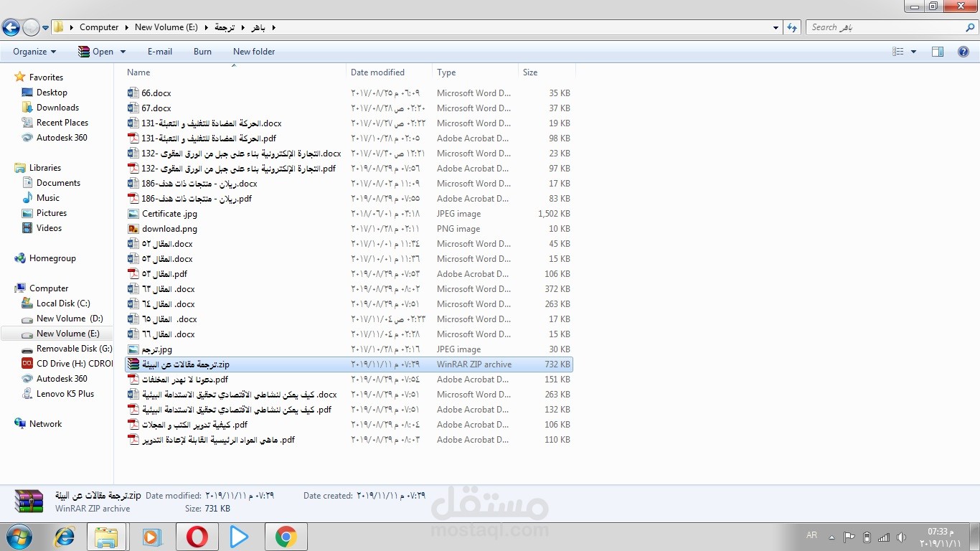Click the Windows Explorer taskbar icon
This screenshot has height=551, width=980.
point(107,537)
